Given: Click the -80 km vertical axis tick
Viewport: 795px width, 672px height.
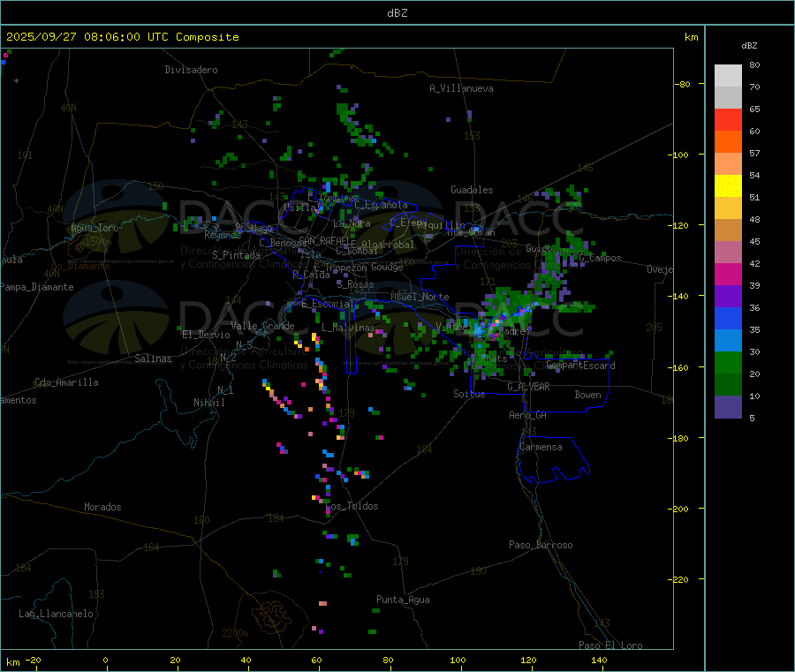Looking at the screenshot, I should tap(683, 84).
